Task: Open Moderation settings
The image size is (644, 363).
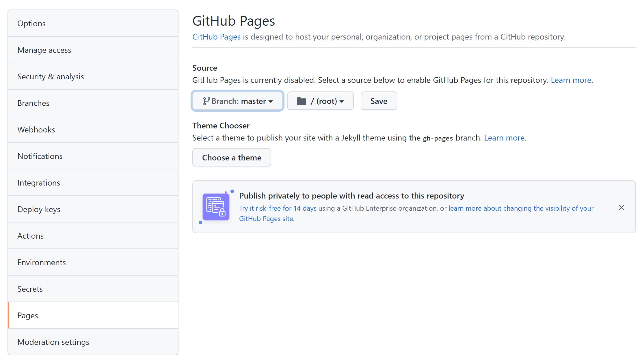Action: coord(93,342)
